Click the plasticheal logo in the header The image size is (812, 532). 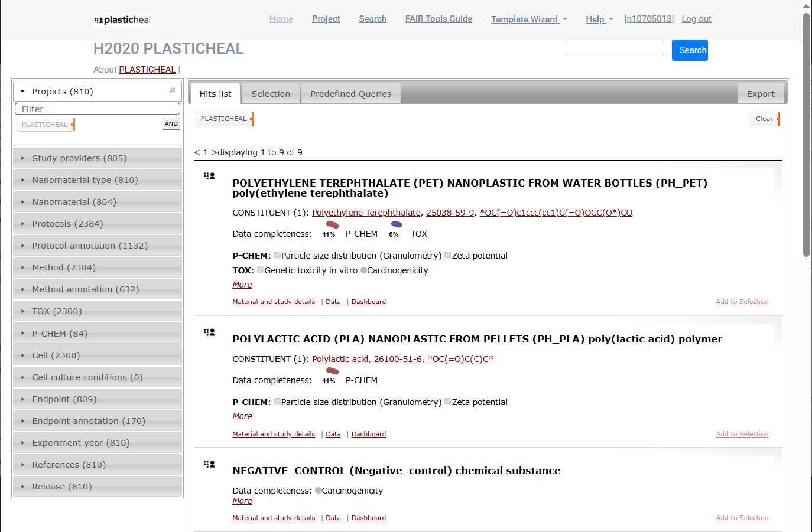tap(122, 20)
